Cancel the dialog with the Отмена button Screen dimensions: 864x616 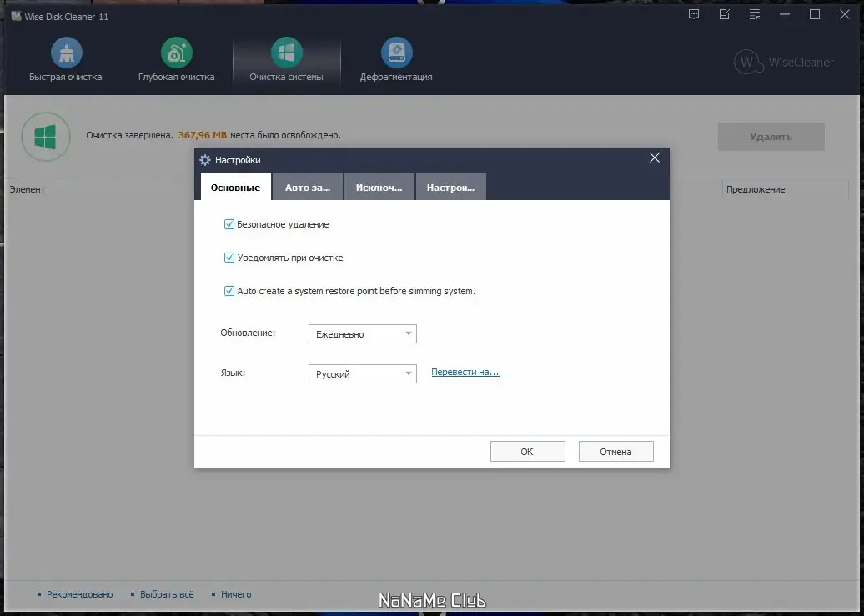coord(616,451)
